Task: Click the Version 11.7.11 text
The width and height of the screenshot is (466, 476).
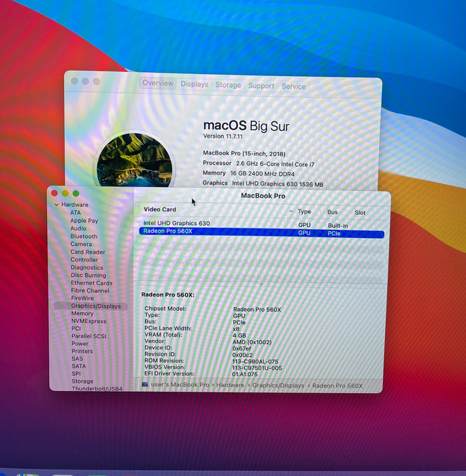Action: coord(222,136)
